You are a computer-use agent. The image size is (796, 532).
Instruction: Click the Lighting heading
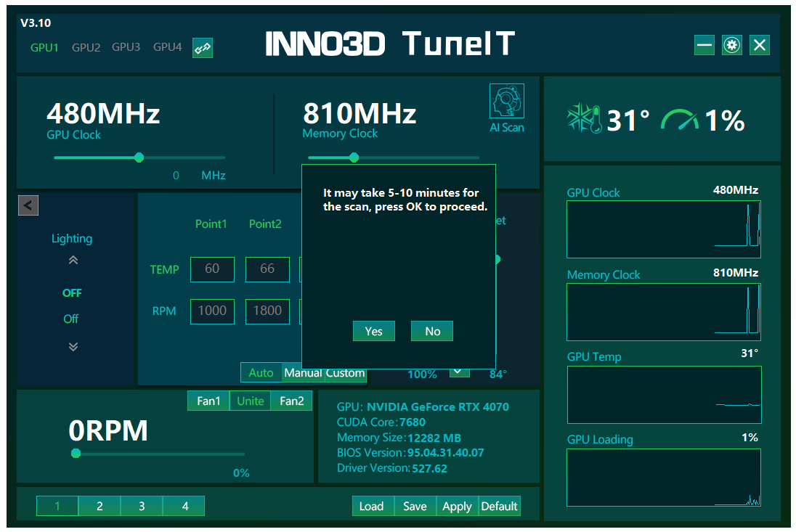pyautogui.click(x=72, y=238)
